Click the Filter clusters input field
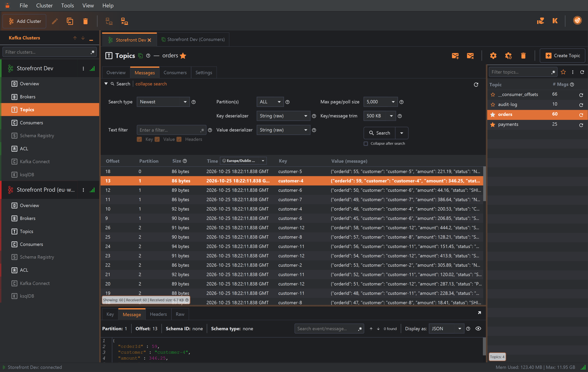The width and height of the screenshot is (588, 372). pos(50,52)
